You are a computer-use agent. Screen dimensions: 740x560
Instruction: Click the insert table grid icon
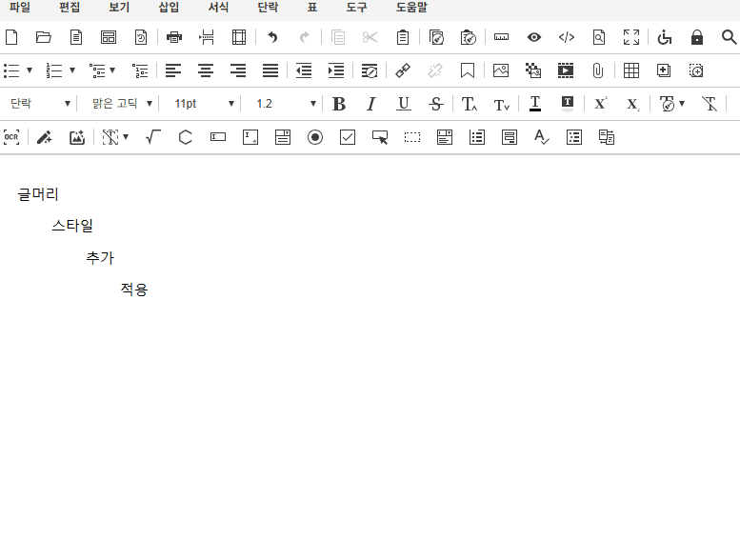click(631, 70)
